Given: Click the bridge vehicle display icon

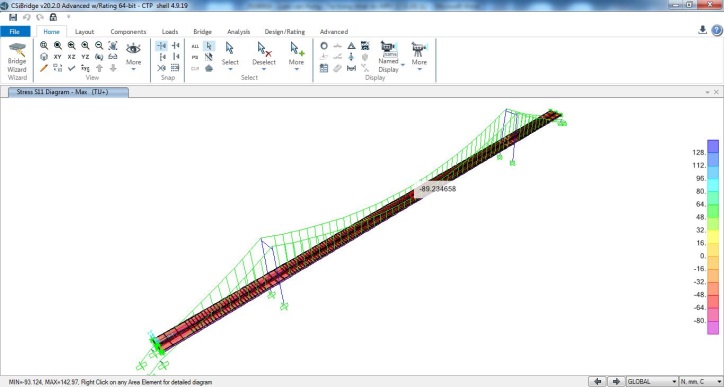Looking at the screenshot, I should 365,46.
